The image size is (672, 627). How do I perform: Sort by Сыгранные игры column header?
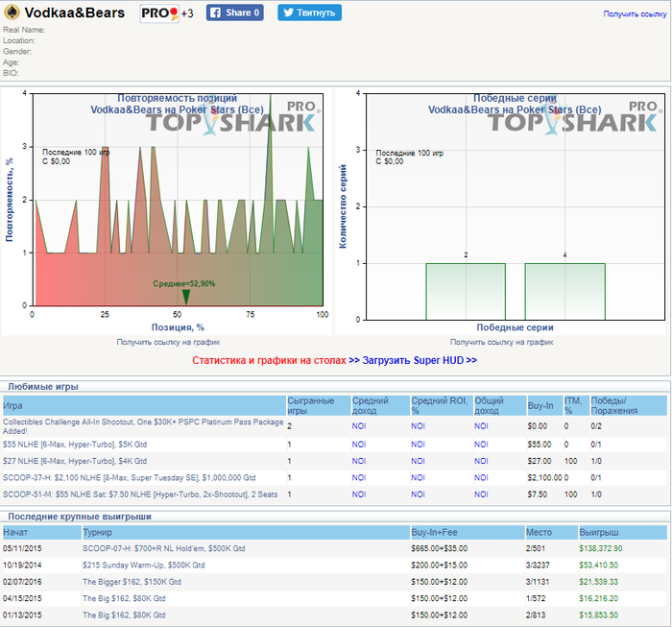tap(319, 405)
